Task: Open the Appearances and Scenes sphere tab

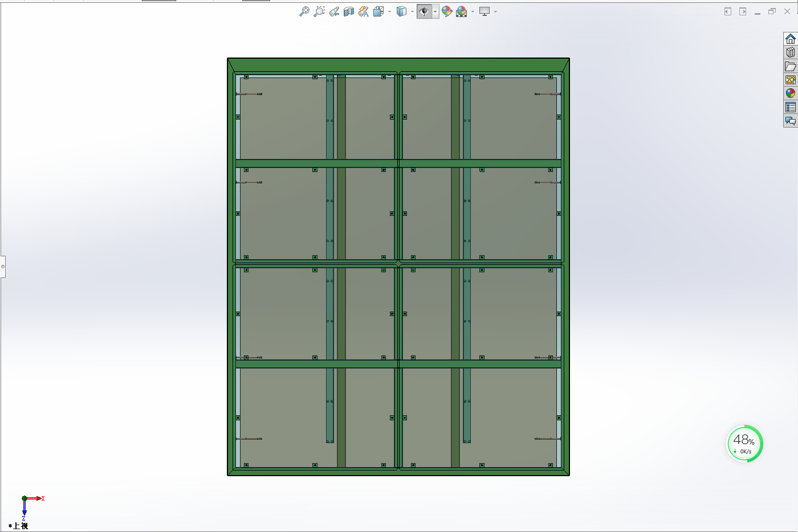Action: pyautogui.click(x=791, y=93)
